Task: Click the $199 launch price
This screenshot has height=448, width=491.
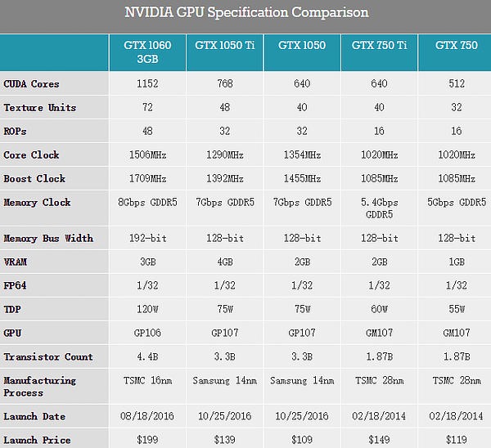Action: click(x=147, y=440)
